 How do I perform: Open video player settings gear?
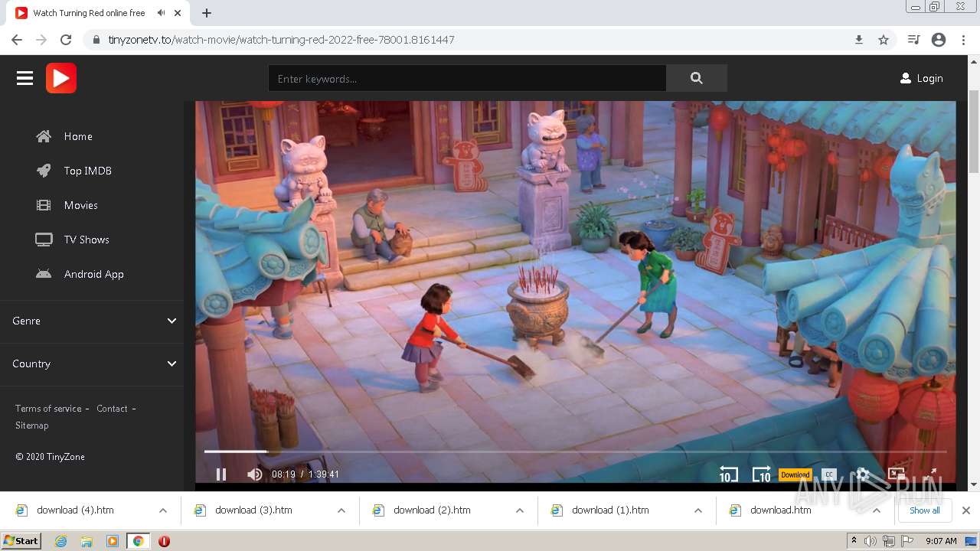(863, 474)
